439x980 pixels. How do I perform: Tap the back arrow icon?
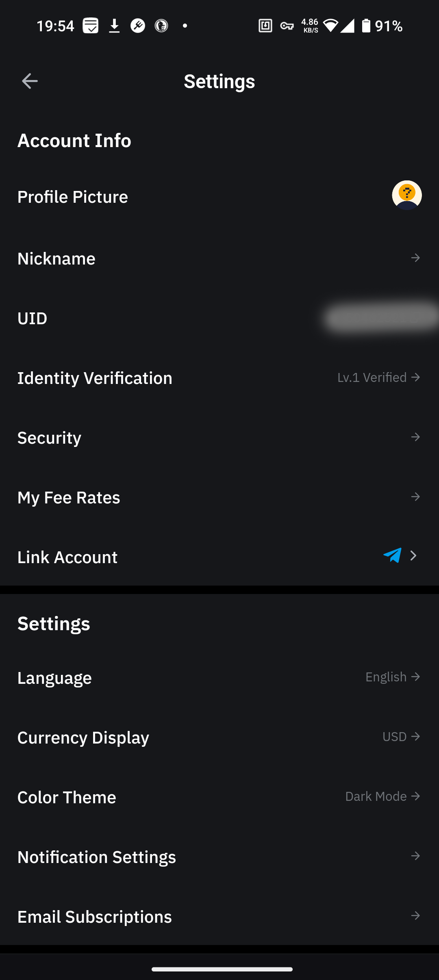[x=30, y=81]
